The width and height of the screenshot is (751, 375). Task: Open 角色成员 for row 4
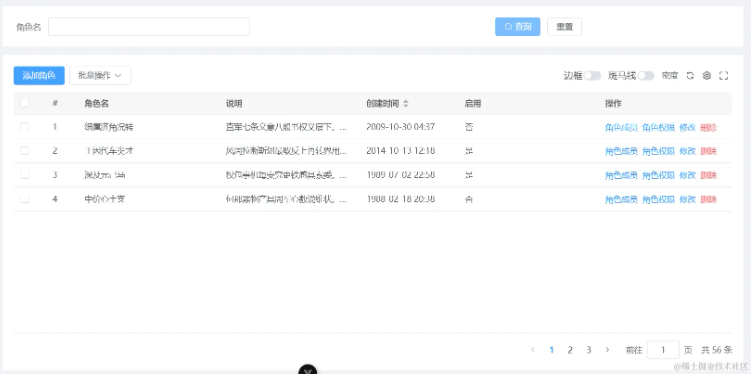click(x=621, y=199)
